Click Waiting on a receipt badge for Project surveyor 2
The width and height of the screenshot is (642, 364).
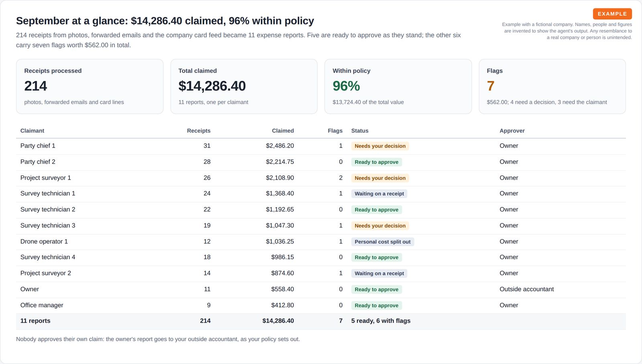[x=379, y=273]
